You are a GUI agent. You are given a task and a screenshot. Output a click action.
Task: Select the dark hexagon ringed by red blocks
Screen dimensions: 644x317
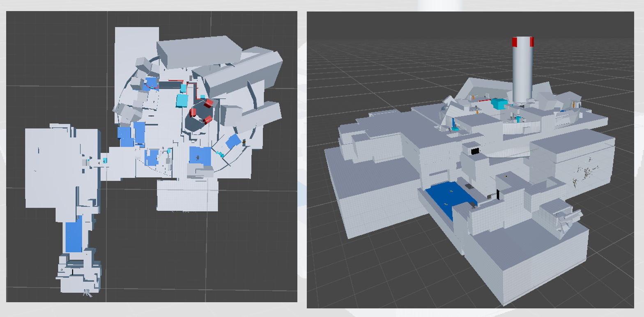click(x=198, y=117)
